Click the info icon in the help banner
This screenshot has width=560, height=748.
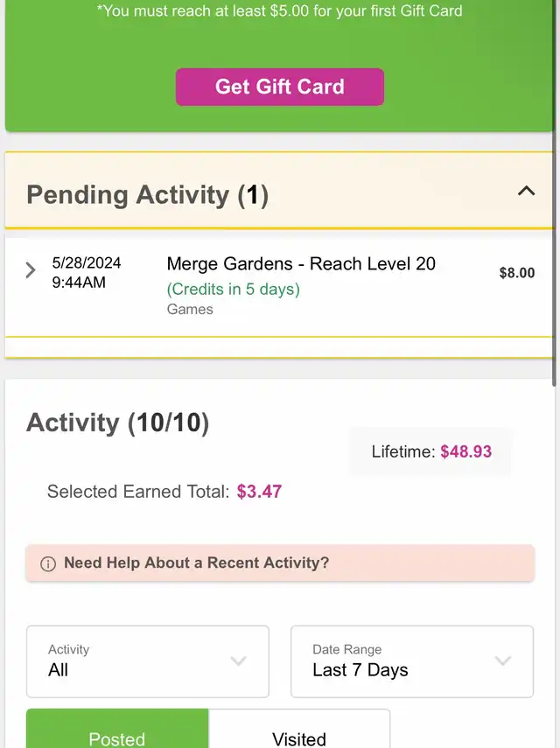48,564
